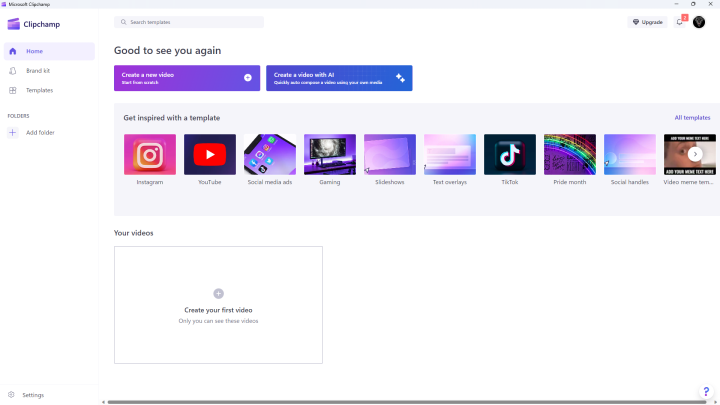720x405 pixels.
Task: Click the plus icon beside Add folder
Action: coord(13,133)
